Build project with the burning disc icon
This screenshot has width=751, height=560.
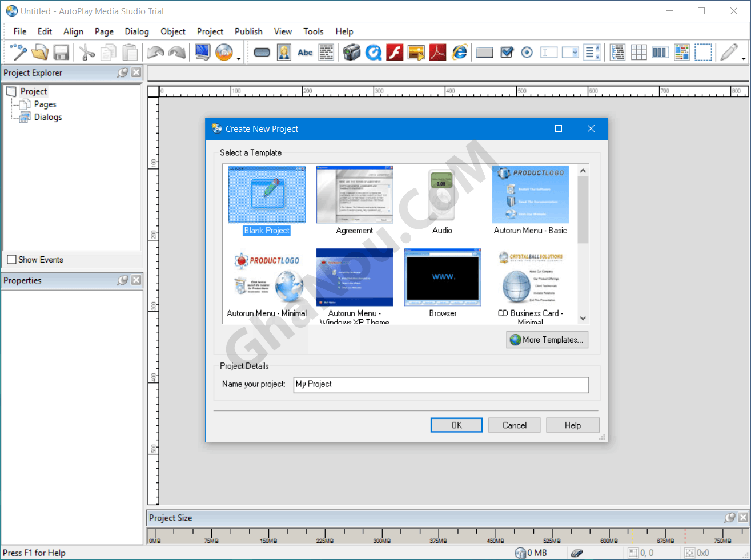click(x=224, y=53)
